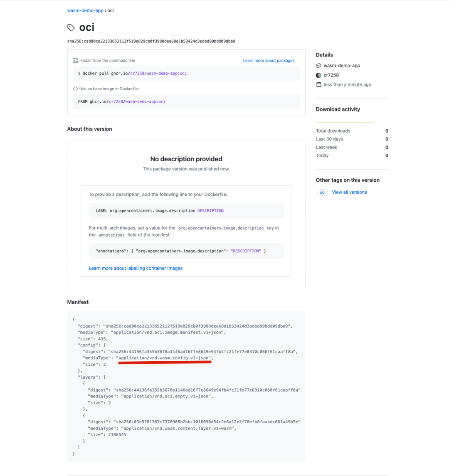
Task: Click the annotations JSON snippet for multi-arch images
Action: [180, 251]
